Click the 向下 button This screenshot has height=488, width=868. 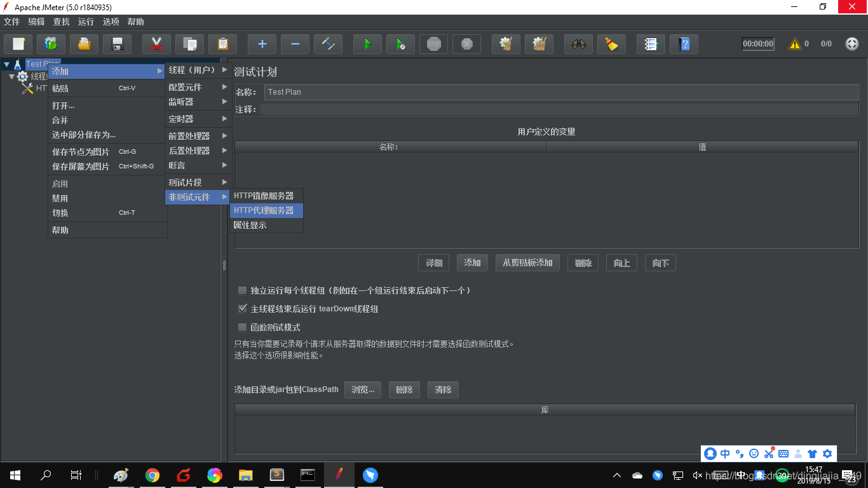coord(660,263)
